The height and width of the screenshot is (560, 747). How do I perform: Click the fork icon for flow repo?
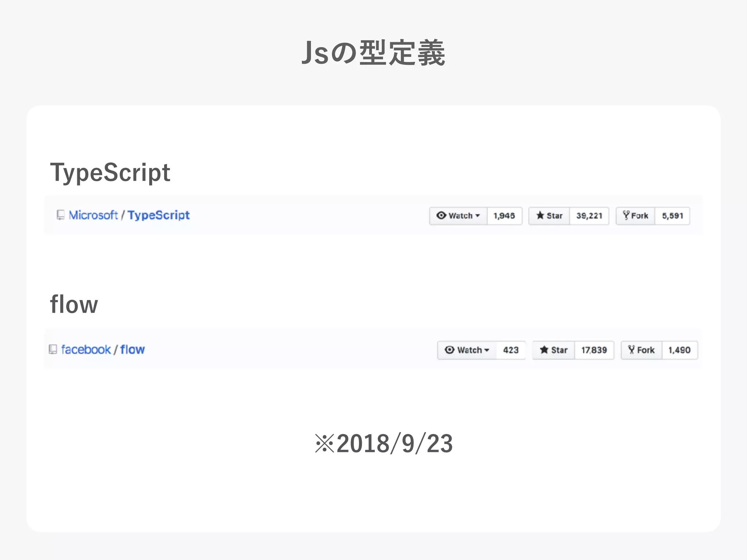click(631, 350)
